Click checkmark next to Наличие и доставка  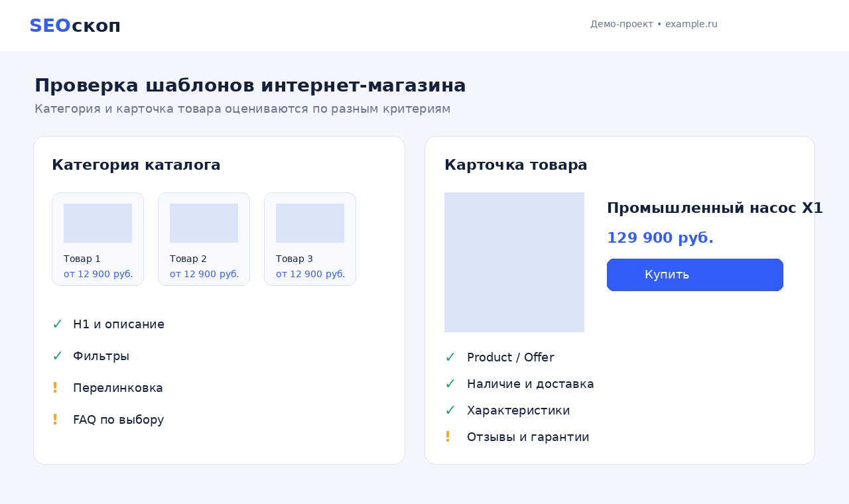click(450, 384)
